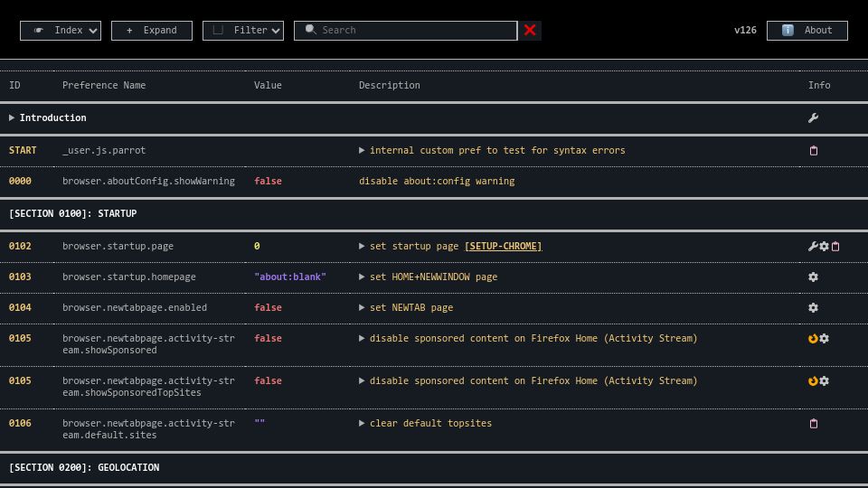Screen dimensions: 868x488
Task: Click the 0103 row ID
Action: coord(20,277)
